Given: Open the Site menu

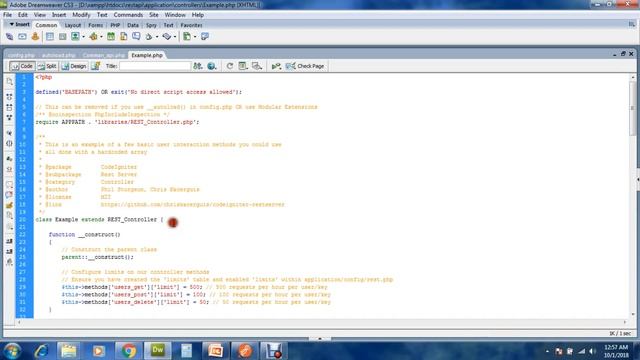Looking at the screenshot, I should coord(153,15).
